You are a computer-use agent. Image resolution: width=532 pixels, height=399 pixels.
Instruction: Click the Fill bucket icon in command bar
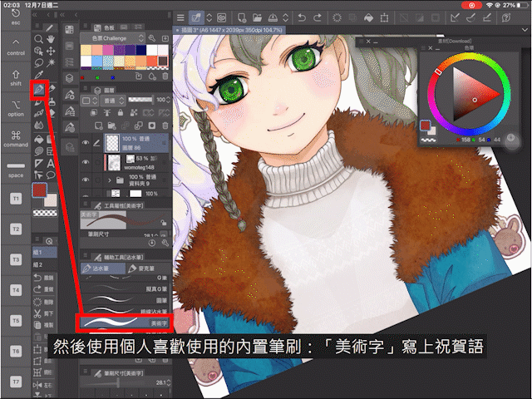(368, 17)
